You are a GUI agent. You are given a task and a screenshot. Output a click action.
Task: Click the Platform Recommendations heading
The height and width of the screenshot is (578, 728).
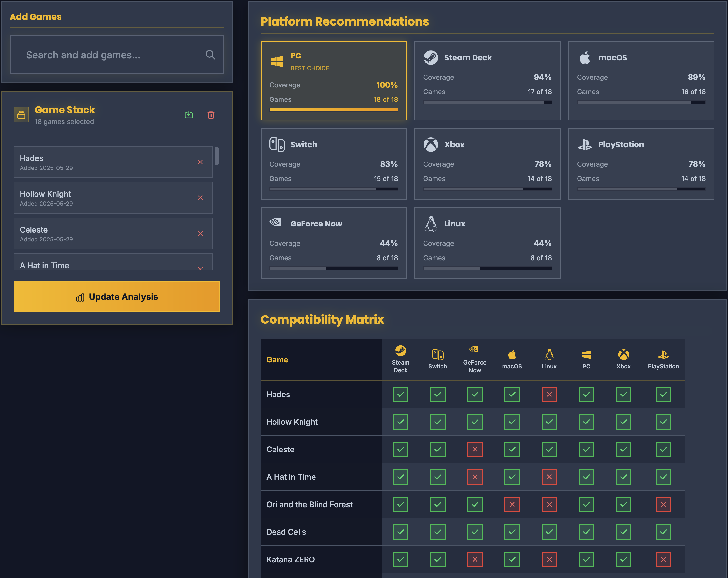345,21
